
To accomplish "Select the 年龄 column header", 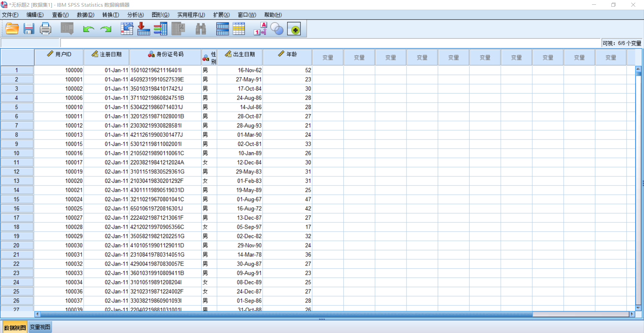I will coord(287,57).
